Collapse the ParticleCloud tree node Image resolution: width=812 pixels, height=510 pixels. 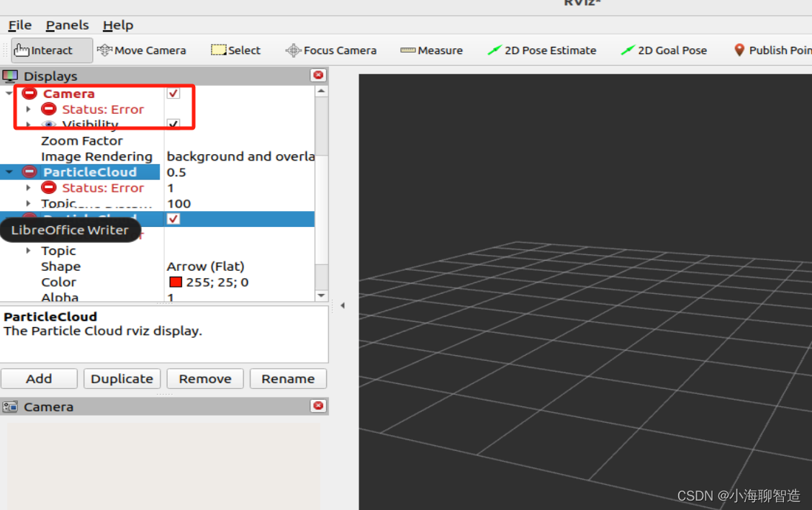click(9, 171)
